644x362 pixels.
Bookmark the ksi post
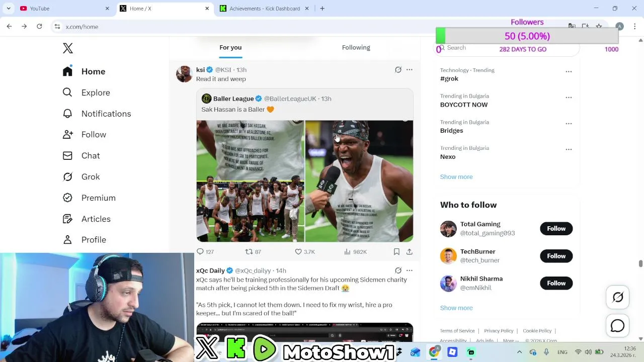pos(396,251)
